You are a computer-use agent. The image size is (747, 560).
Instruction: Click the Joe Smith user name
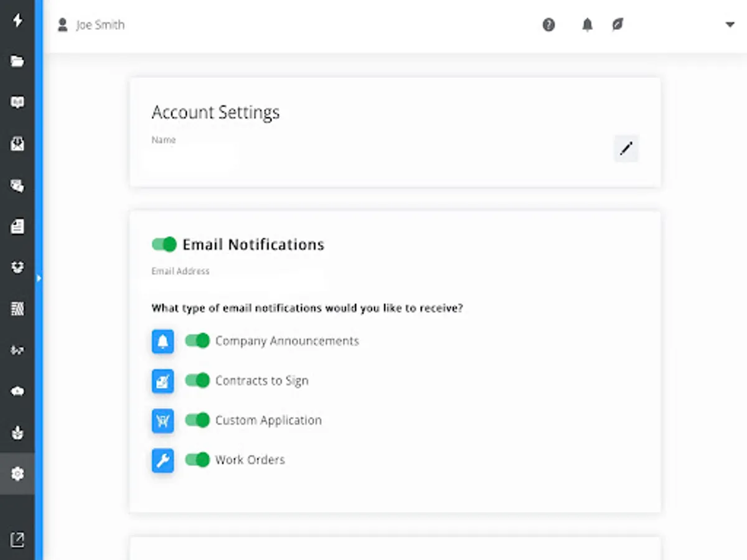pos(100,25)
